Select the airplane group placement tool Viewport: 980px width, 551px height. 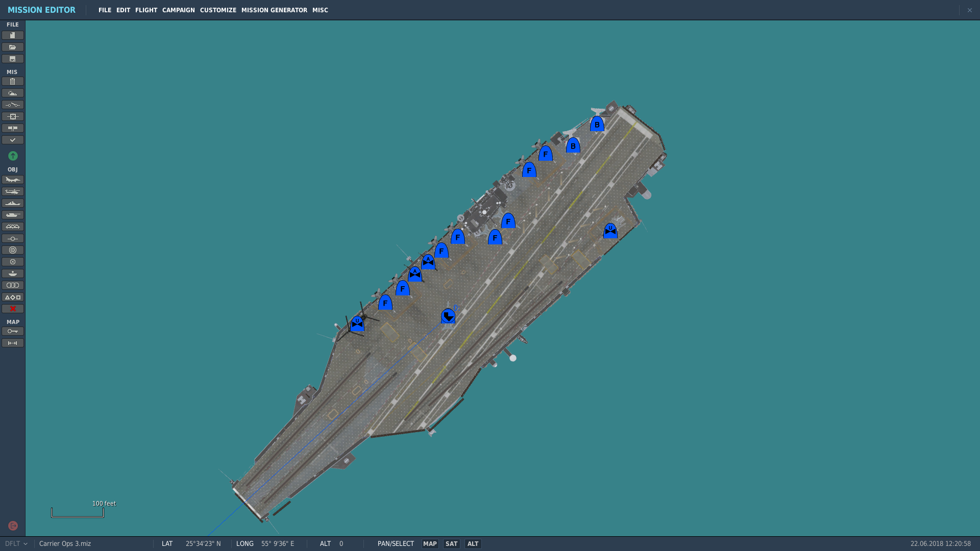[x=13, y=180]
